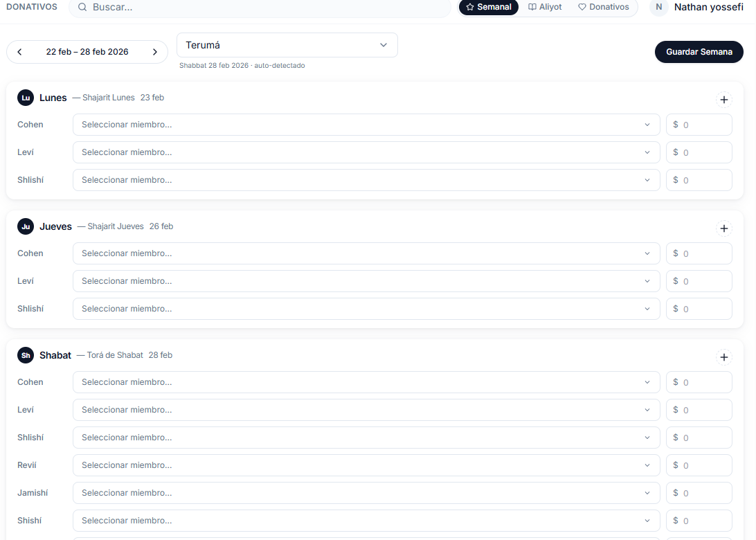Click the plus icon in Lunes section
The image size is (756, 540).
click(723, 100)
